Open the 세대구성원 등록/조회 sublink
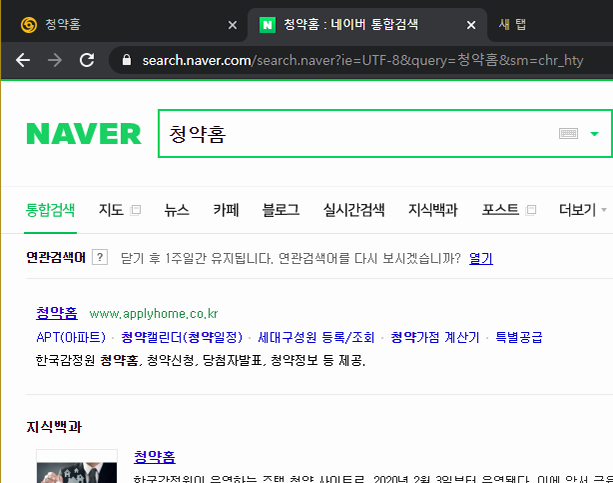Image resolution: width=613 pixels, height=483 pixels. coord(316,337)
